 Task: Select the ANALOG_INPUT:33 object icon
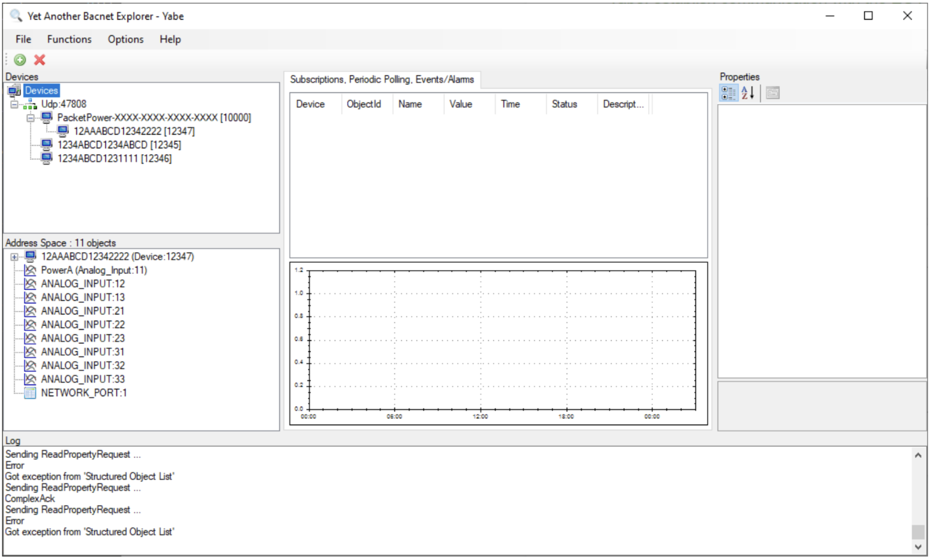(30, 379)
